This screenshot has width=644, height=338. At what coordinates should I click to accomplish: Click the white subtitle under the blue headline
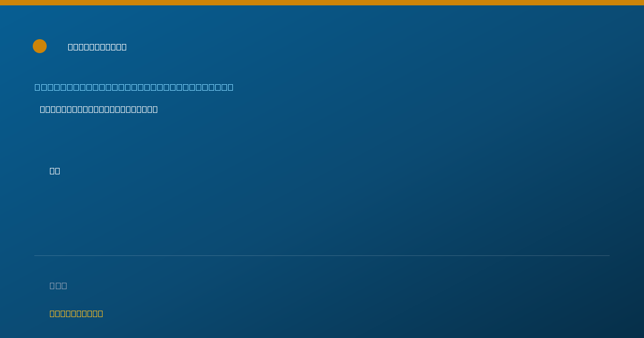pos(99,109)
